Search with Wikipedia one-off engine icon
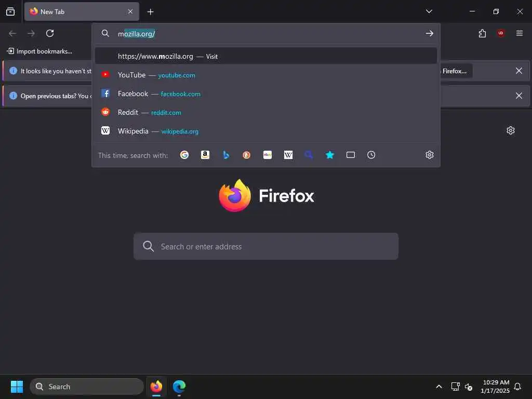The height and width of the screenshot is (399, 532). tap(288, 155)
